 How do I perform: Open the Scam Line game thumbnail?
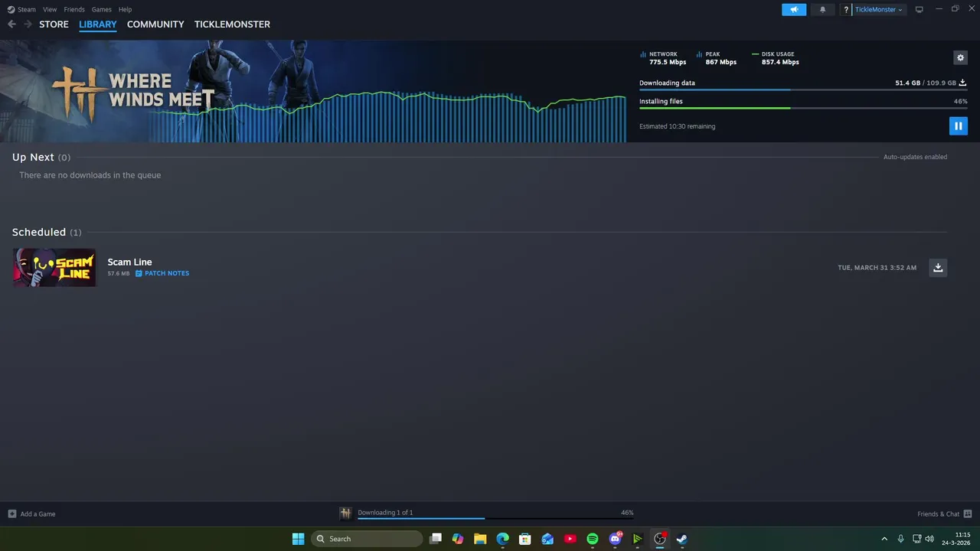[x=54, y=267]
